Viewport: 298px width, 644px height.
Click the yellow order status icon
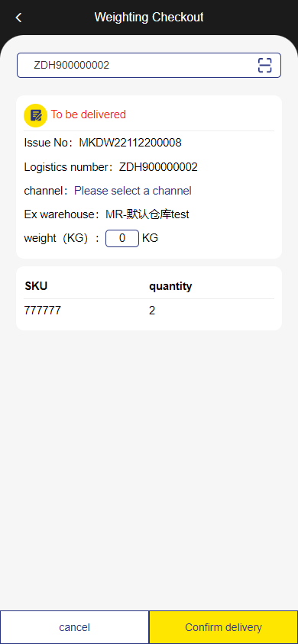click(36, 115)
